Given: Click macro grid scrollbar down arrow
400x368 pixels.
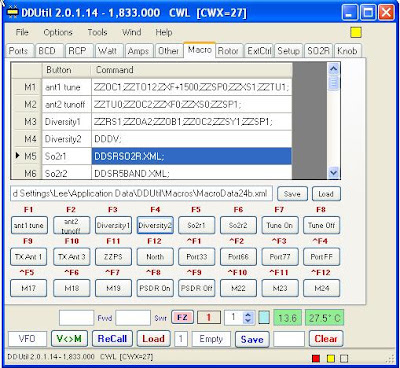Looking at the screenshot, I should coord(334,173).
